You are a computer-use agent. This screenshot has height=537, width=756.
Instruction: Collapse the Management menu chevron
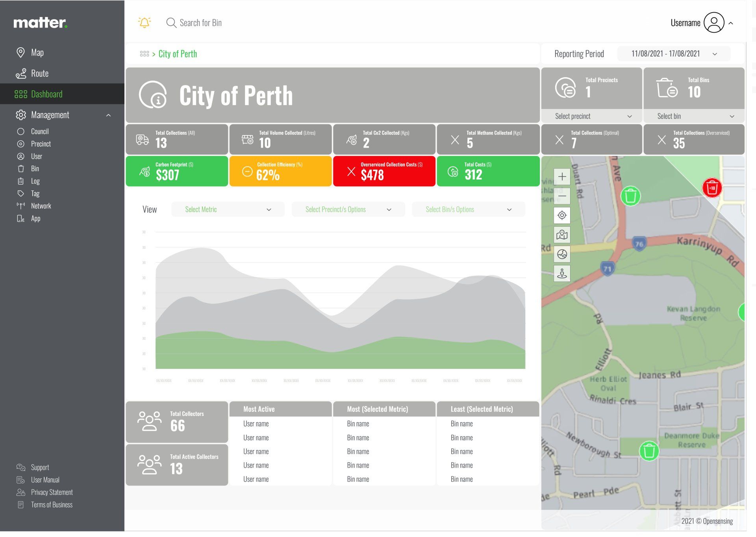click(108, 115)
